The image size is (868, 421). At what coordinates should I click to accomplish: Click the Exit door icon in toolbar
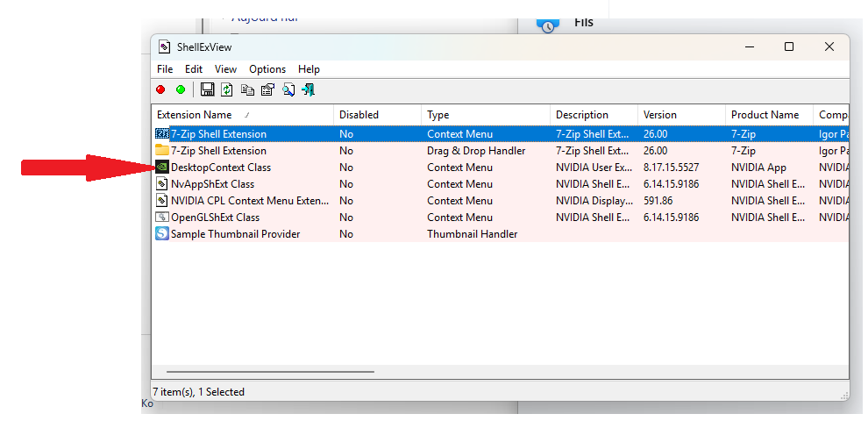[x=309, y=89]
